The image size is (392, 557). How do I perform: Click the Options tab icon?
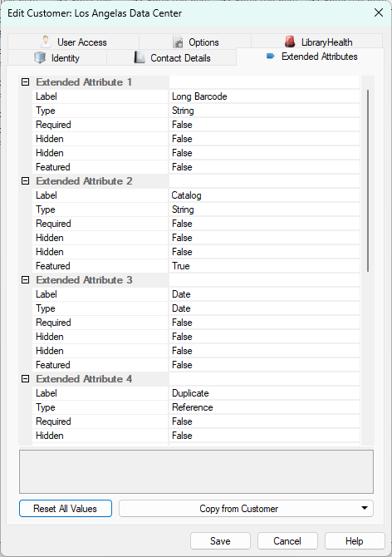pos(178,42)
